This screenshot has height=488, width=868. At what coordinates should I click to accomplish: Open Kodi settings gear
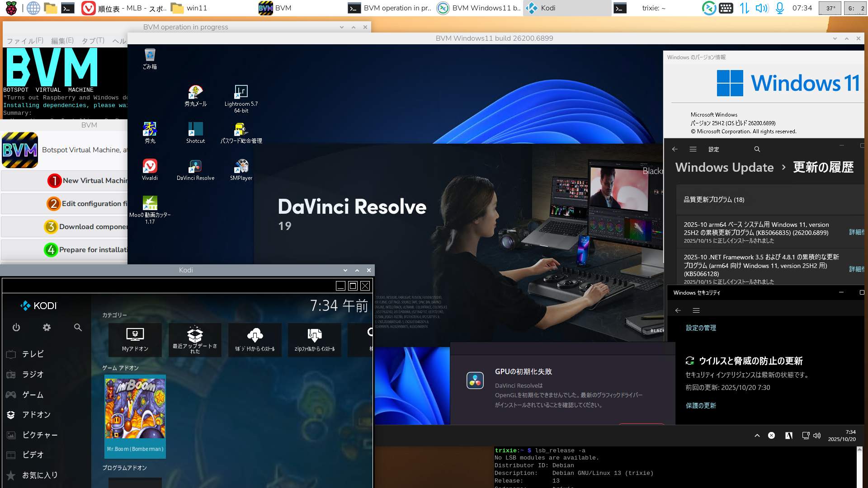click(x=47, y=328)
